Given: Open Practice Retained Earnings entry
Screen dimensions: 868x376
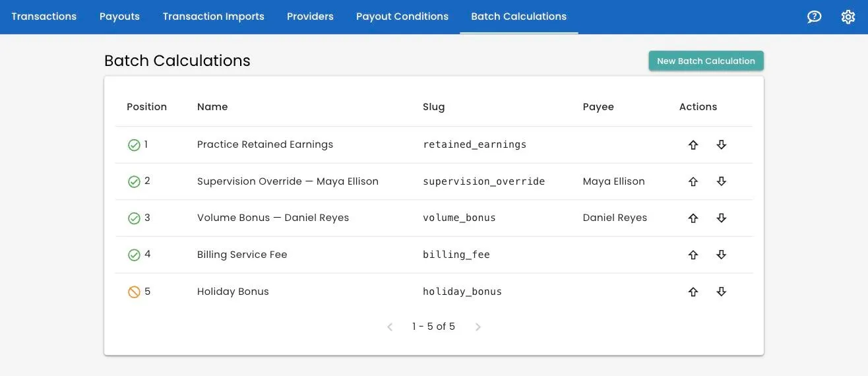Looking at the screenshot, I should pos(265,144).
